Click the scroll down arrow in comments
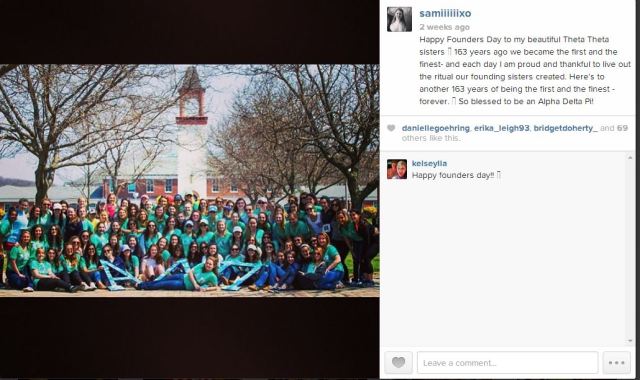The width and height of the screenshot is (640, 380). click(x=630, y=341)
